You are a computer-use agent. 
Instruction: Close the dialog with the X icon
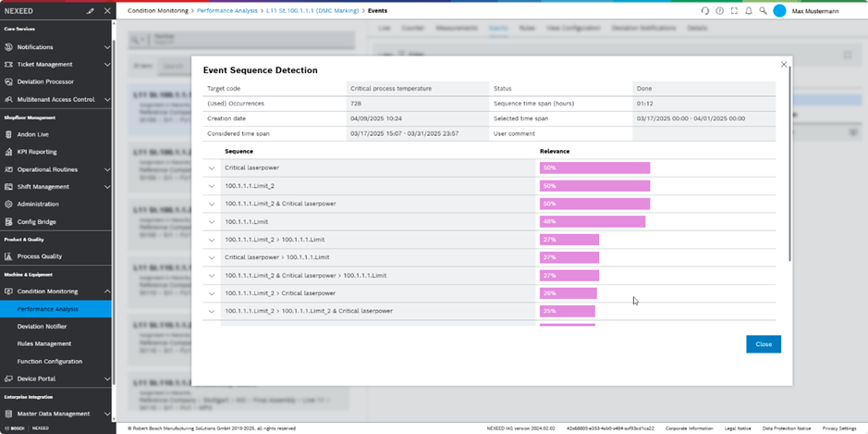click(x=784, y=65)
